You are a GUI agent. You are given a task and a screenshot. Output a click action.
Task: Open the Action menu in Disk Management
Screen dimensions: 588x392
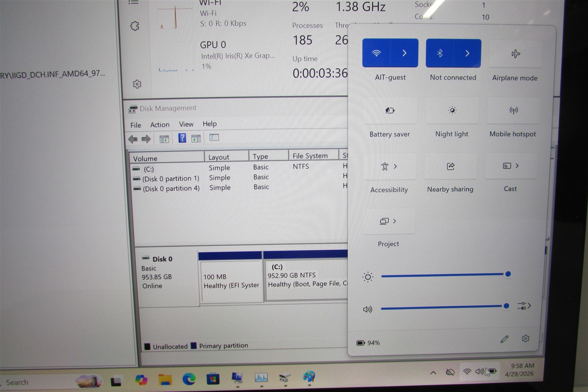160,125
